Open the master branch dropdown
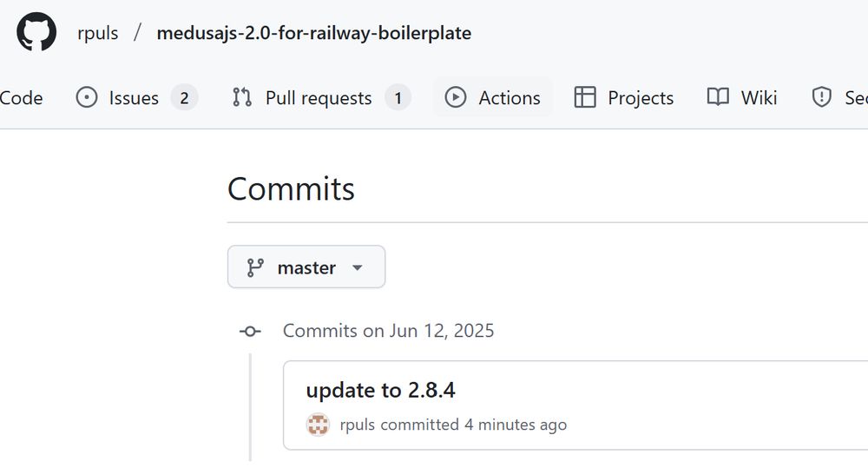Image resolution: width=868 pixels, height=468 pixels. click(x=306, y=267)
